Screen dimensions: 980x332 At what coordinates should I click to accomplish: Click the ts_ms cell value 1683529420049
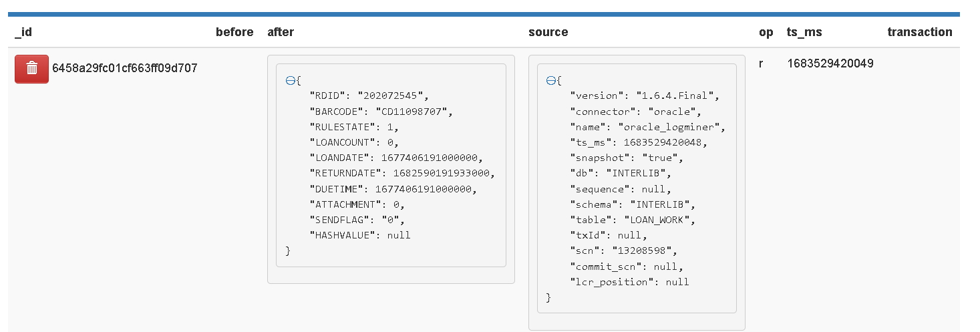[x=830, y=64]
